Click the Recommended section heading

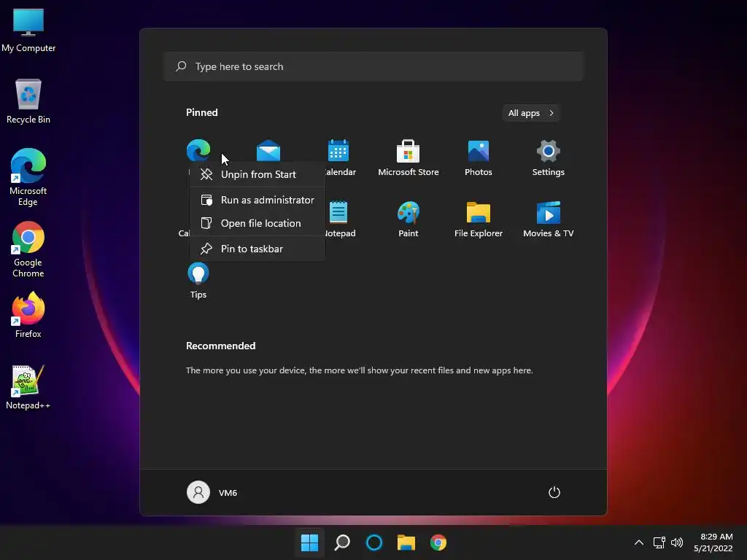pyautogui.click(x=220, y=346)
